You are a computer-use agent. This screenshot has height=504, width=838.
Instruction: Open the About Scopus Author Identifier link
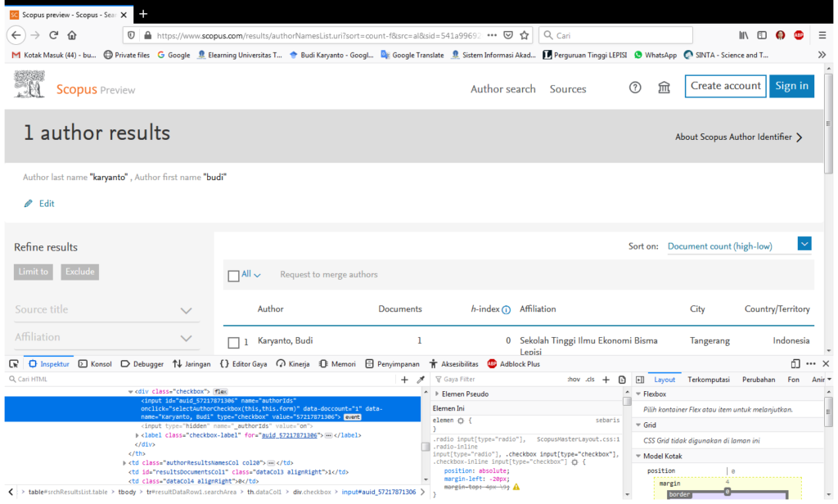point(738,137)
